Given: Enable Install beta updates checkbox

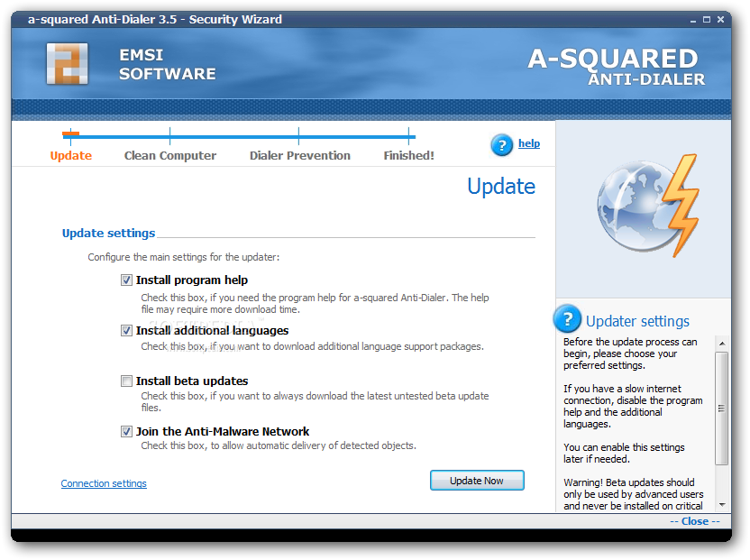Looking at the screenshot, I should pos(126,381).
